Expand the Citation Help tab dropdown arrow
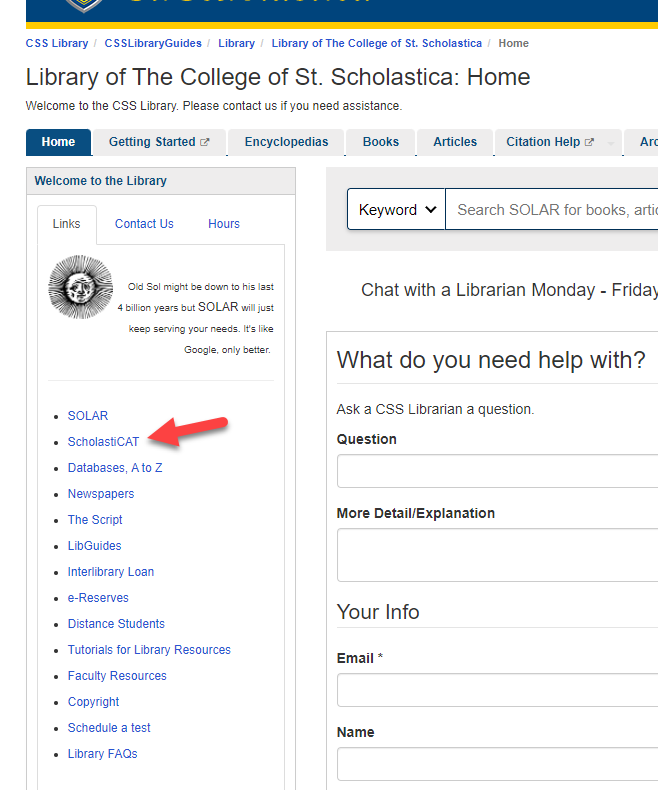The width and height of the screenshot is (658, 790). tap(611, 143)
